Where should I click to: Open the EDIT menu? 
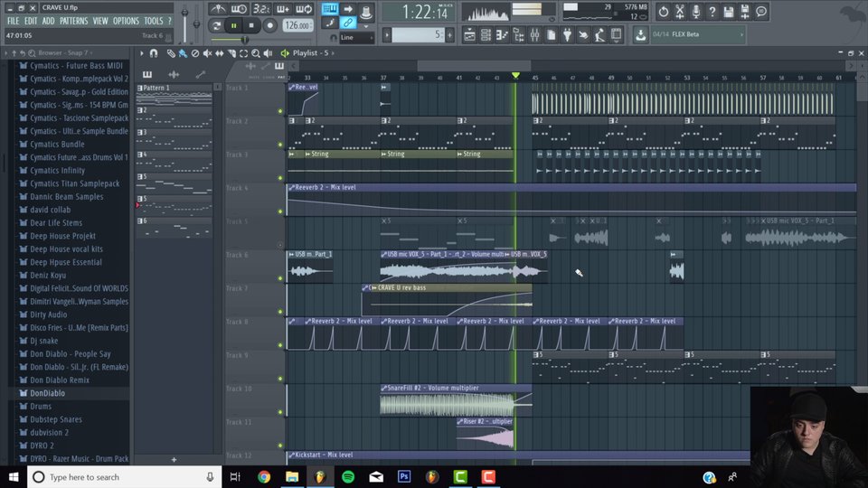pos(31,21)
